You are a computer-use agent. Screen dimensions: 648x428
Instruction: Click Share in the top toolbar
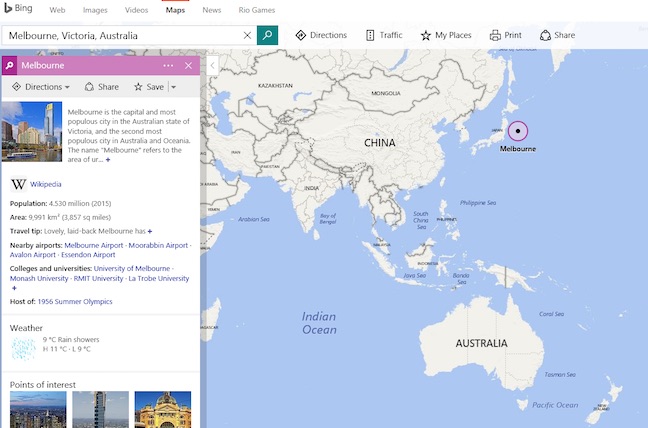557,36
